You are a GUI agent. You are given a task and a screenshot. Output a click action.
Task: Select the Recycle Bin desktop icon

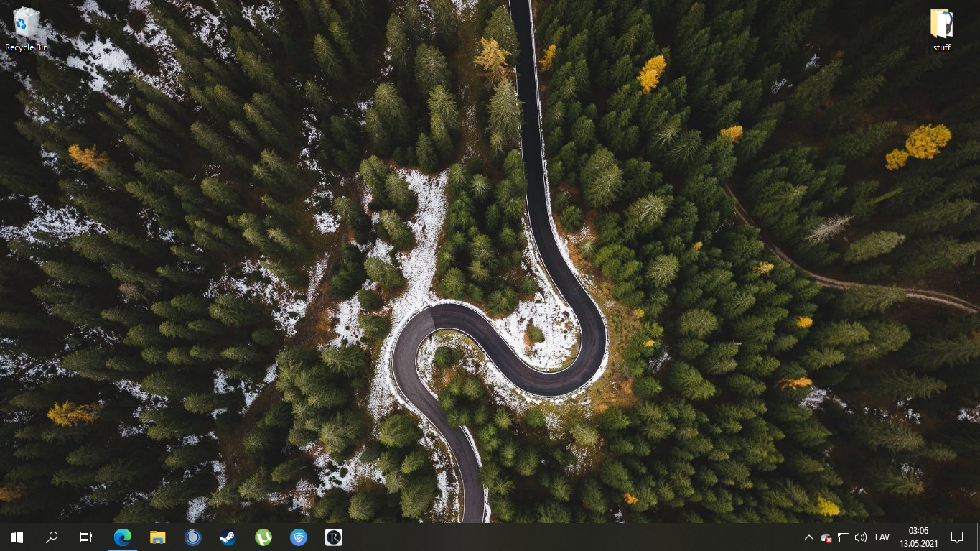[x=26, y=29]
